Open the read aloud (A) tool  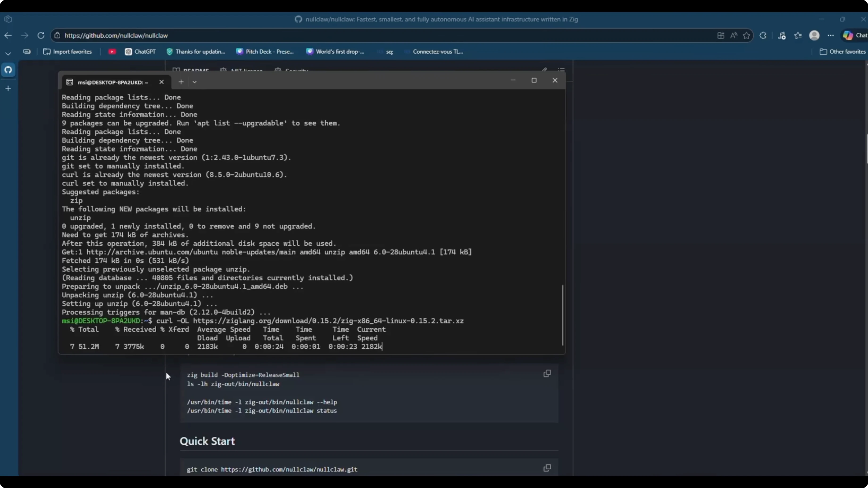[734, 35]
